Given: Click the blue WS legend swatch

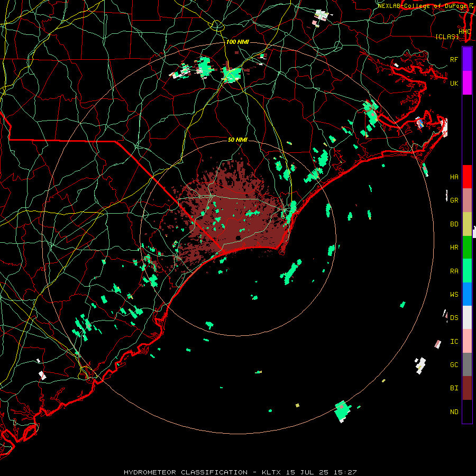Looking at the screenshot, I should pos(467,294).
